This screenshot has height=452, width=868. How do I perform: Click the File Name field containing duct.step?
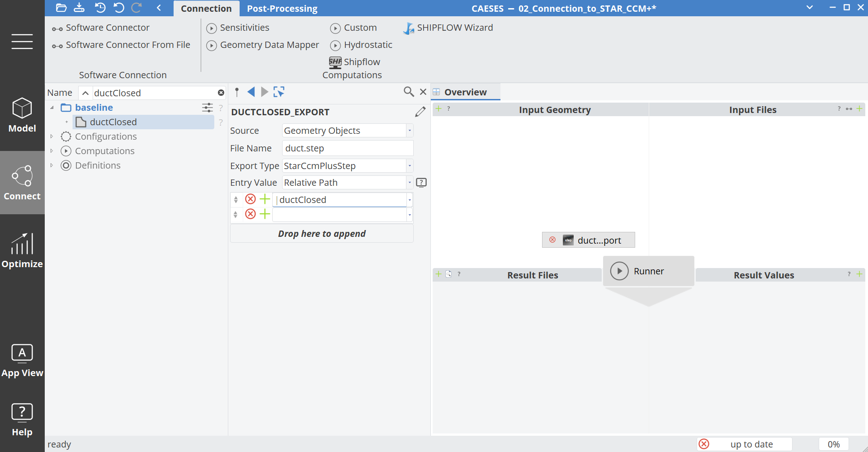point(348,148)
